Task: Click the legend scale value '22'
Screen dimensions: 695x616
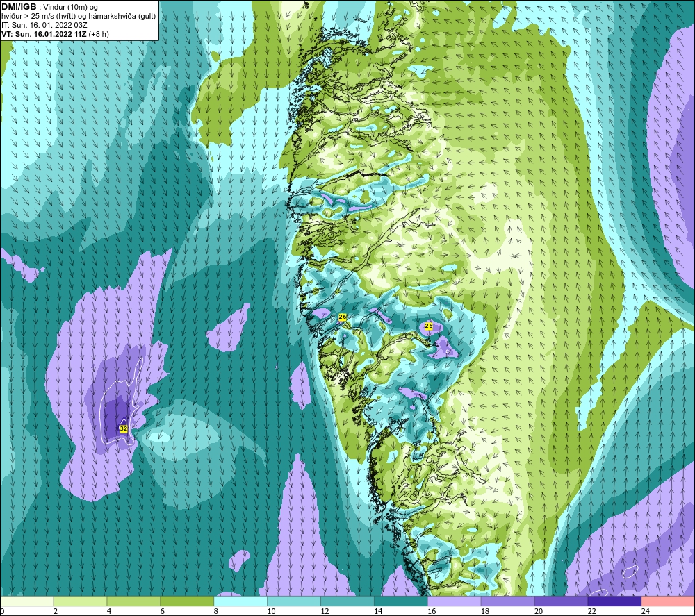Action: pos(592,611)
